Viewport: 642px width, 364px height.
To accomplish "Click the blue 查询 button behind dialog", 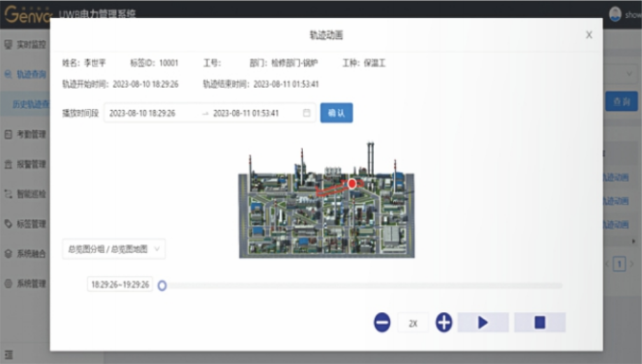I will click(x=622, y=101).
